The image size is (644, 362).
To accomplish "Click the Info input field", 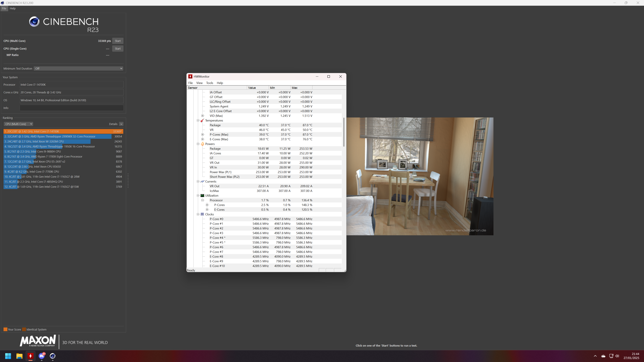I will (71, 108).
